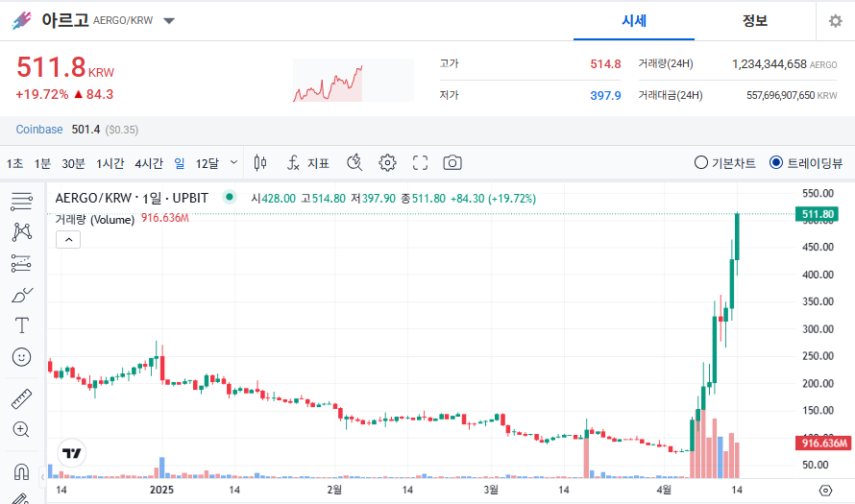
Task: Select the crosshair lines tool
Action: click(x=21, y=201)
